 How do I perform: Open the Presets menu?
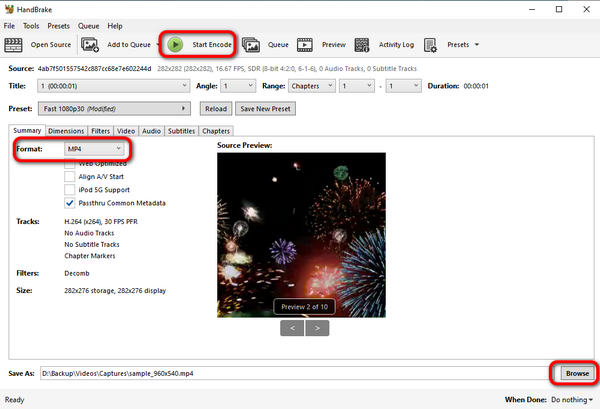pyautogui.click(x=59, y=26)
